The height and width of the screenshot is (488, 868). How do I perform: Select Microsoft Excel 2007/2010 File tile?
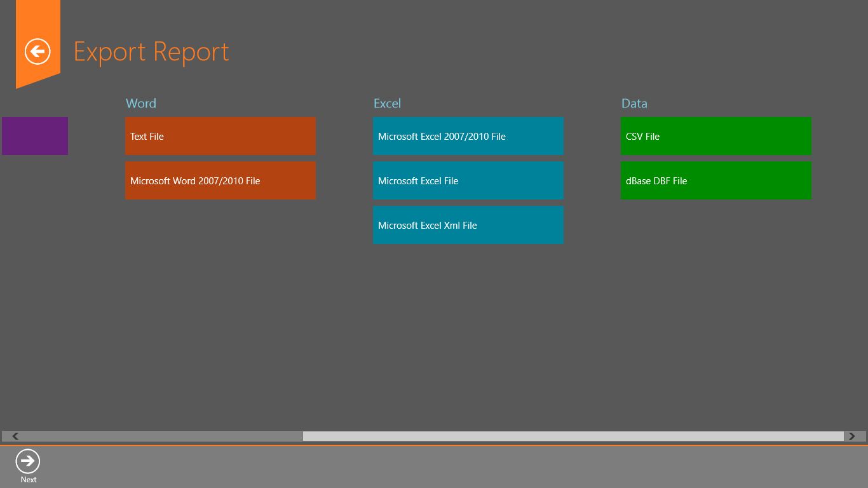468,136
